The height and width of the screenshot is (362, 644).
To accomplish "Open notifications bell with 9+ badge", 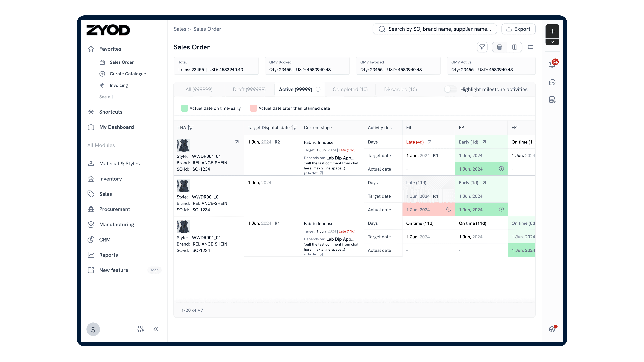I will pyautogui.click(x=552, y=65).
